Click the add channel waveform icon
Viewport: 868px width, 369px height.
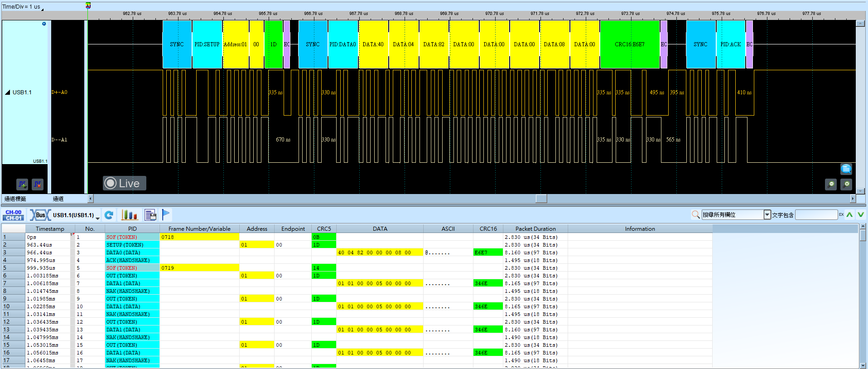pyautogui.click(x=22, y=184)
